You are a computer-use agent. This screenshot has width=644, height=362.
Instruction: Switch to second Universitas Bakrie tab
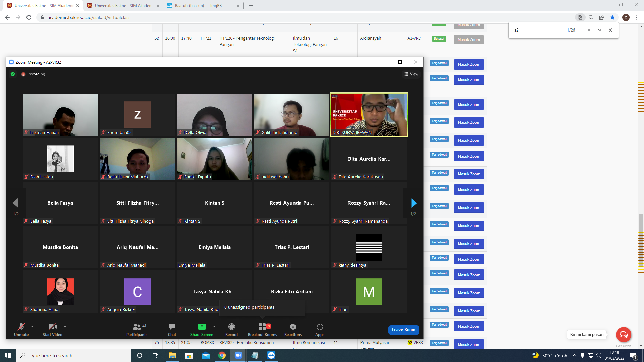pyautogui.click(x=123, y=6)
